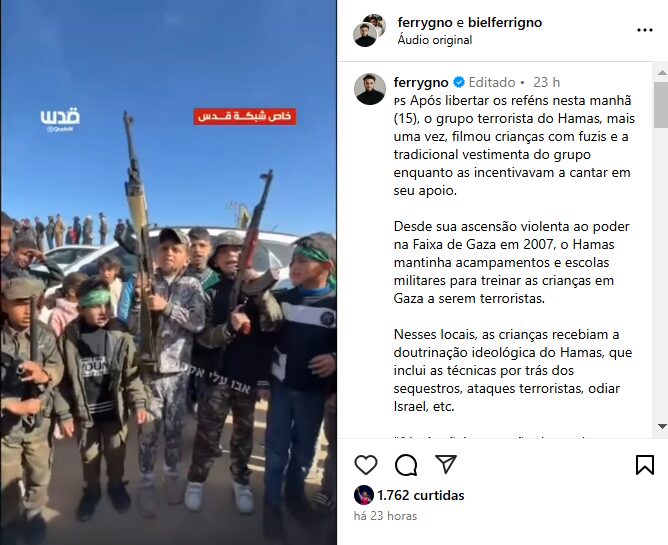Viewport: 668px width, 545px height.
Task: Open the three-dot more options menu
Action: point(645,30)
